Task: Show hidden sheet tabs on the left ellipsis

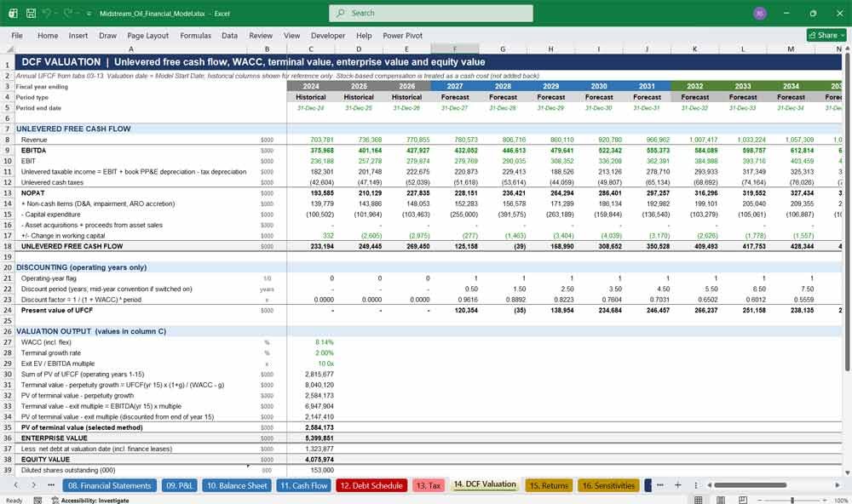Action: [x=51, y=485]
